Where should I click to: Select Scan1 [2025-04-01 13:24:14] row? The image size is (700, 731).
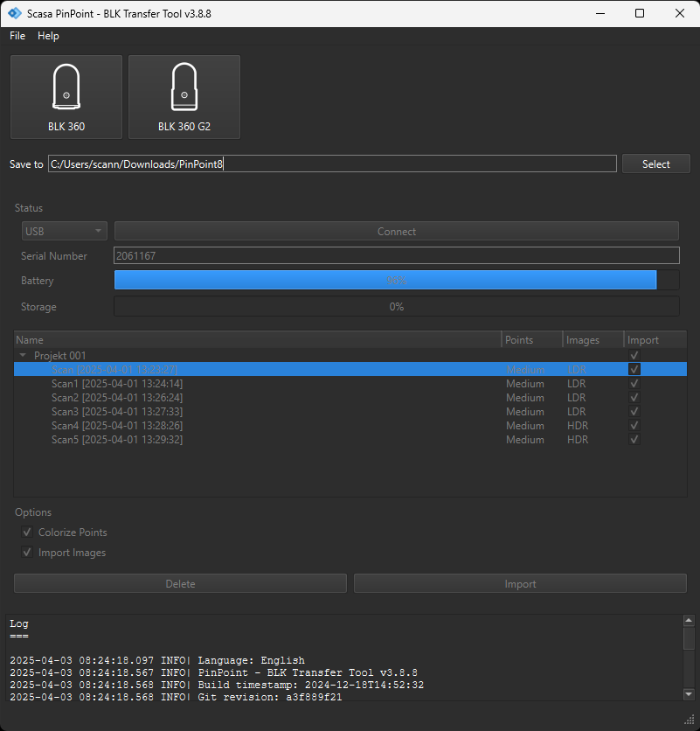[350, 383]
